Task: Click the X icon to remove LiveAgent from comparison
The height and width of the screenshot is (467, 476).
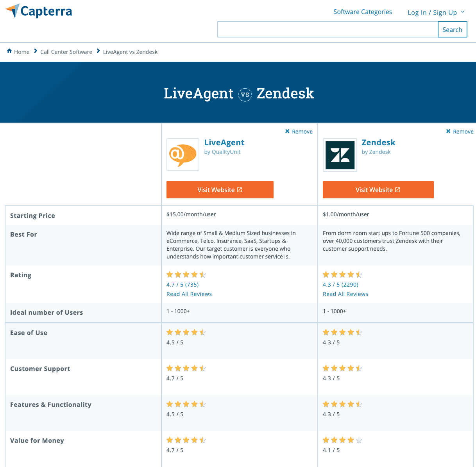Action: coord(286,132)
